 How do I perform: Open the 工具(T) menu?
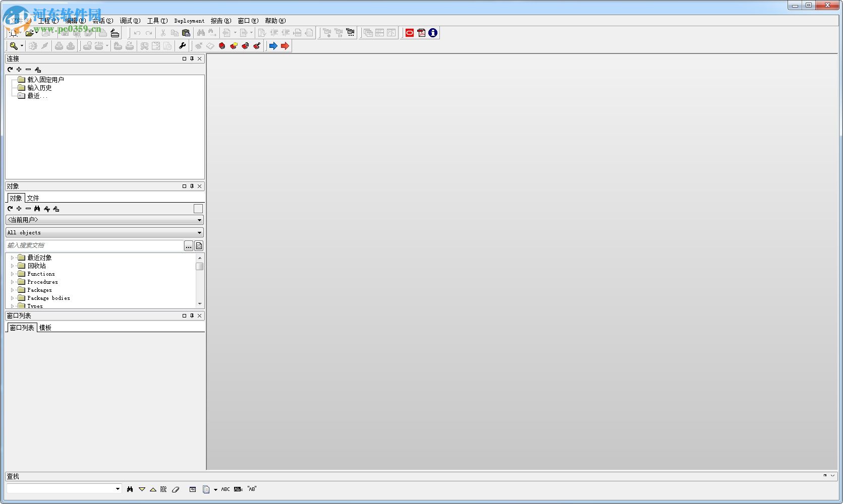click(157, 21)
